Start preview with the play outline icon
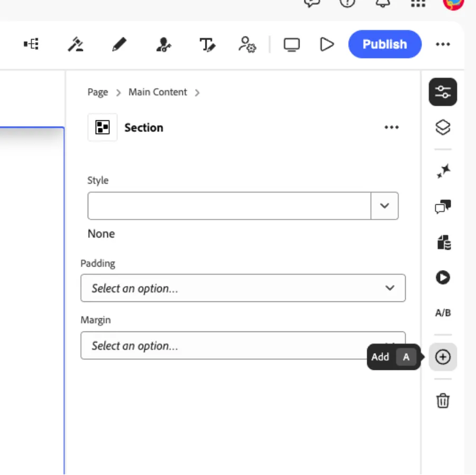476x475 pixels. point(327,44)
